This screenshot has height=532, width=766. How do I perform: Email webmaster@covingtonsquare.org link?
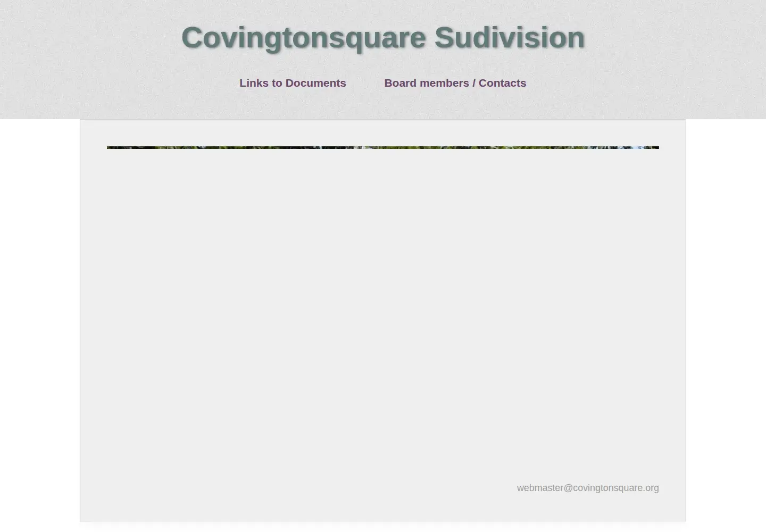[588, 488]
